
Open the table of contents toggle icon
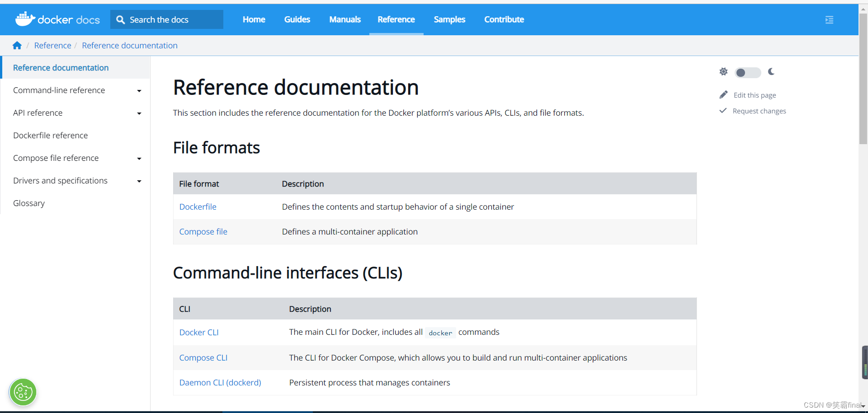[829, 20]
